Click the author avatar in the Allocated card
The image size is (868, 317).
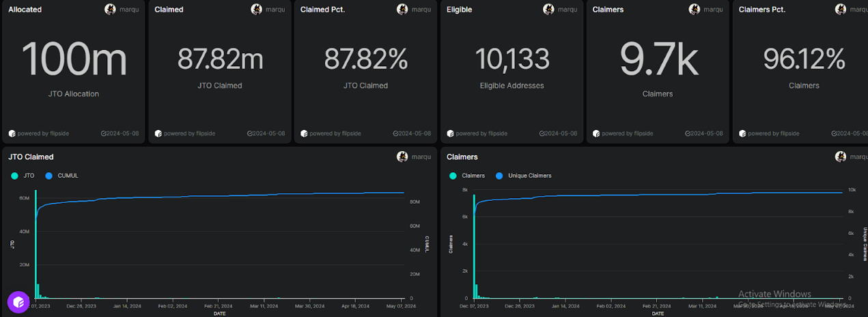point(110,10)
